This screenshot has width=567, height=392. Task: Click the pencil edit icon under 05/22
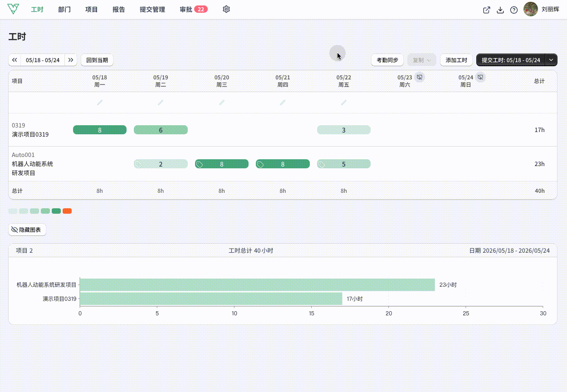(344, 103)
